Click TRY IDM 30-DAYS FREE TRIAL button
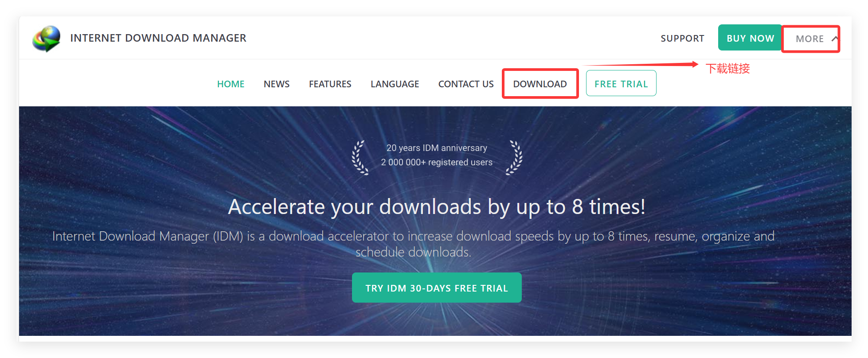The height and width of the screenshot is (358, 868). [437, 288]
